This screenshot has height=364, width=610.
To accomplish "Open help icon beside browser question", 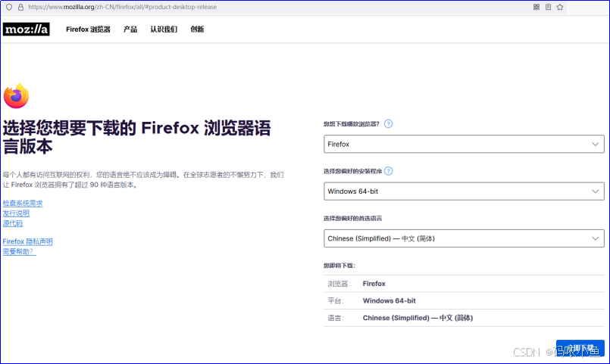I will pos(388,124).
